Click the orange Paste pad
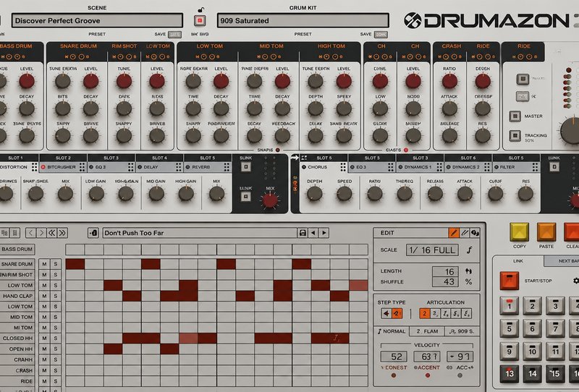This screenshot has height=392, width=579. pyautogui.click(x=546, y=232)
